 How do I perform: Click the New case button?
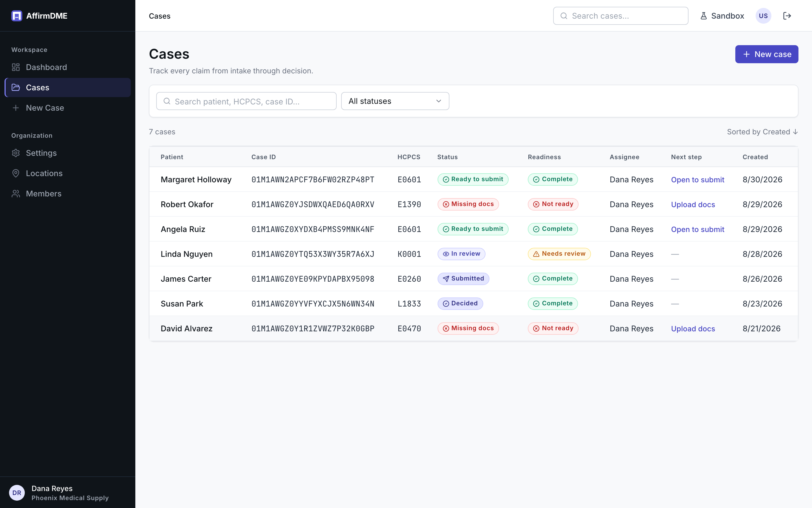tap(766, 54)
